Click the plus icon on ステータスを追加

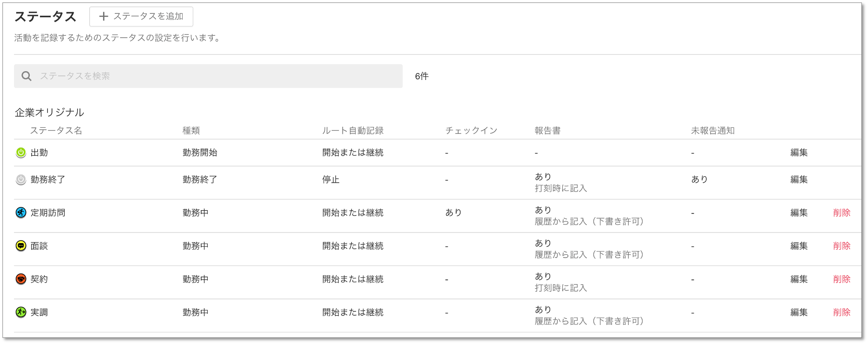(x=104, y=16)
